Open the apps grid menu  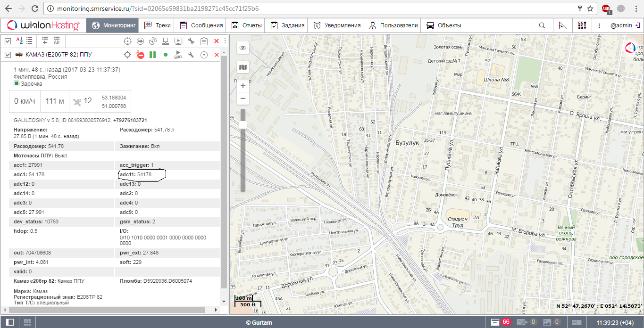coord(582,25)
